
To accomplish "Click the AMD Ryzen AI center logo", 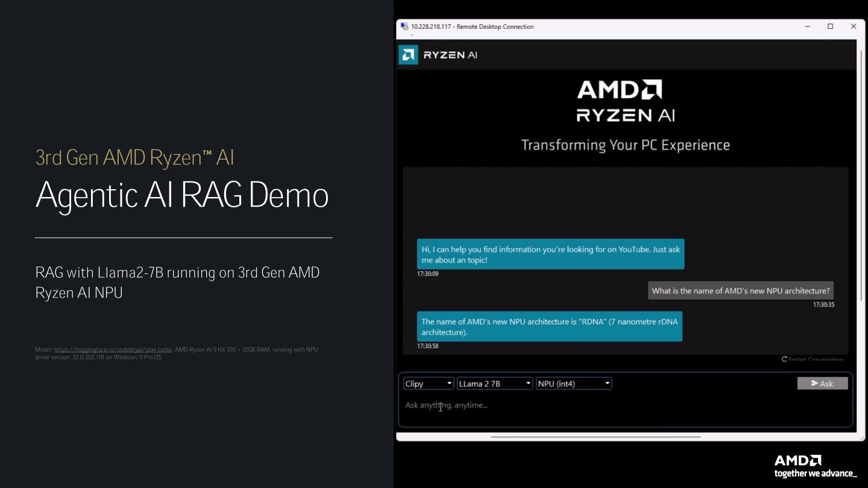I will (625, 101).
